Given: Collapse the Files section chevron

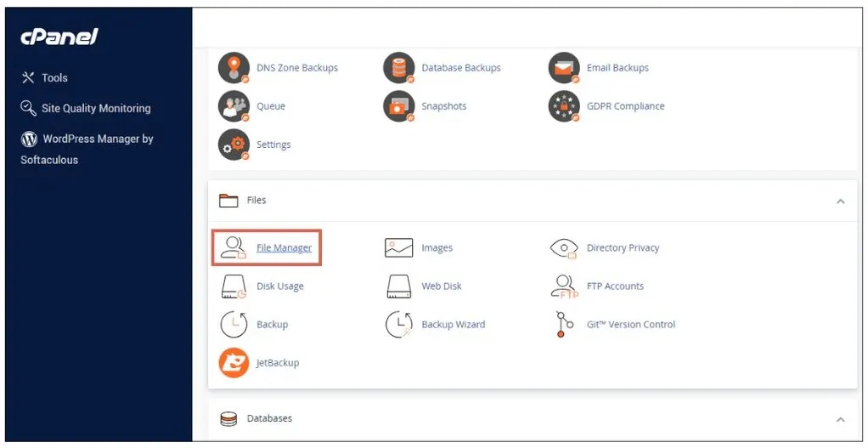Looking at the screenshot, I should coord(840,201).
